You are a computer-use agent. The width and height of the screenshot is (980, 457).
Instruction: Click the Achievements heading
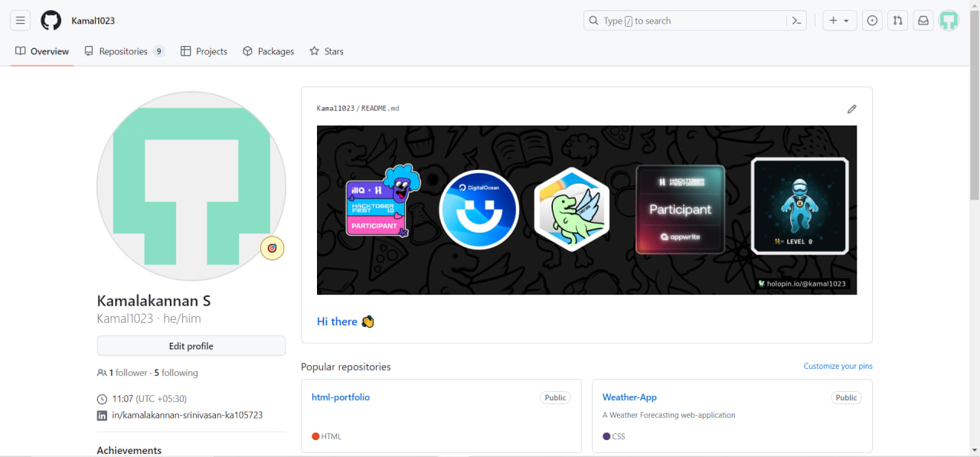point(129,450)
